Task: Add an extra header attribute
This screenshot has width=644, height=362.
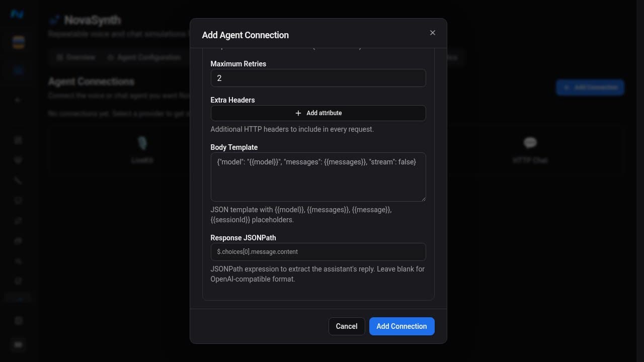Action: coord(318,113)
